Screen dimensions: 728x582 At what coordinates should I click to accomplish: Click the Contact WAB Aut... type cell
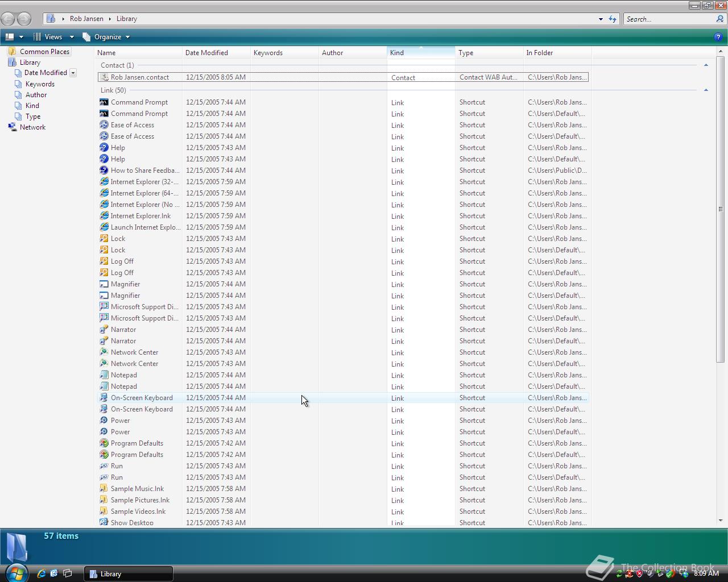click(x=488, y=77)
